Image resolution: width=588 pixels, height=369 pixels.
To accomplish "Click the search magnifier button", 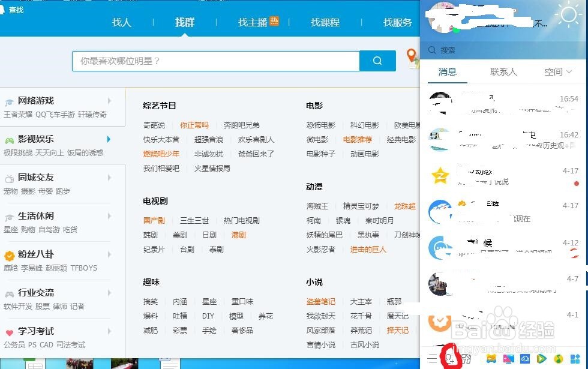I will point(377,61).
